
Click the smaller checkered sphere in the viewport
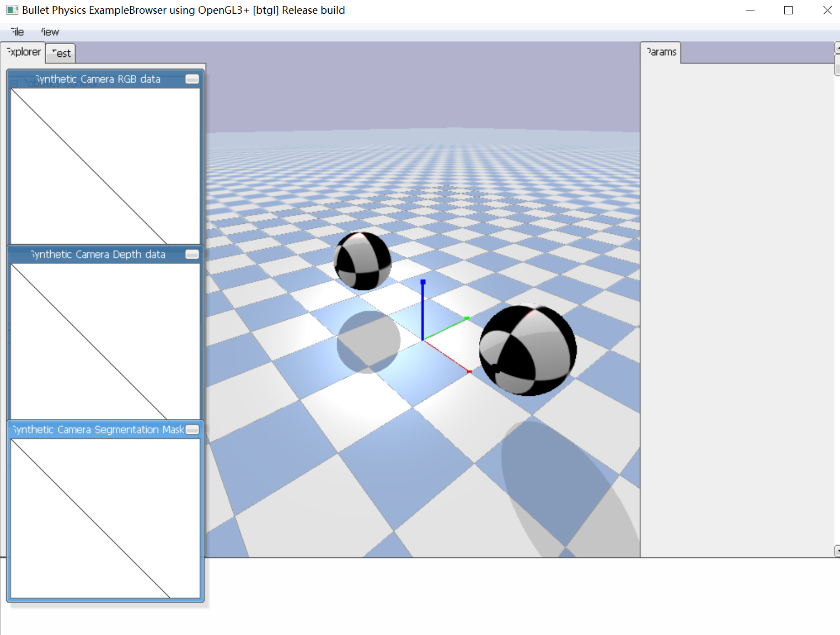(362, 261)
